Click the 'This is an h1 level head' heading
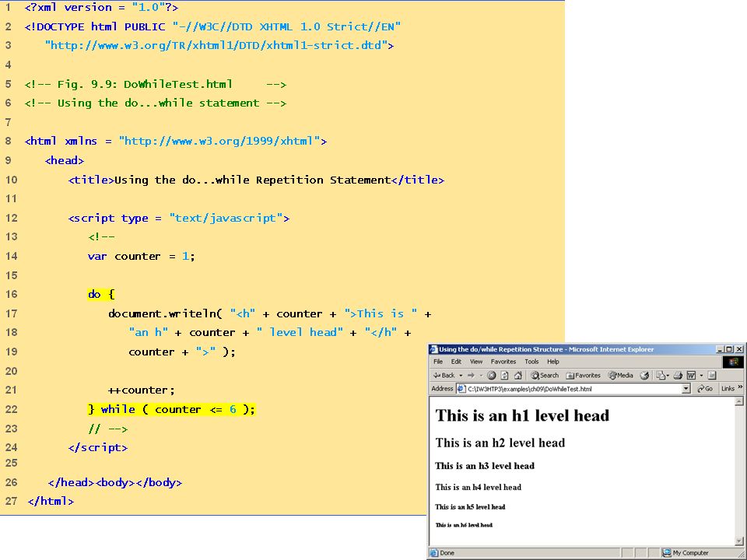Image resolution: width=747 pixels, height=560 pixels. (522, 415)
